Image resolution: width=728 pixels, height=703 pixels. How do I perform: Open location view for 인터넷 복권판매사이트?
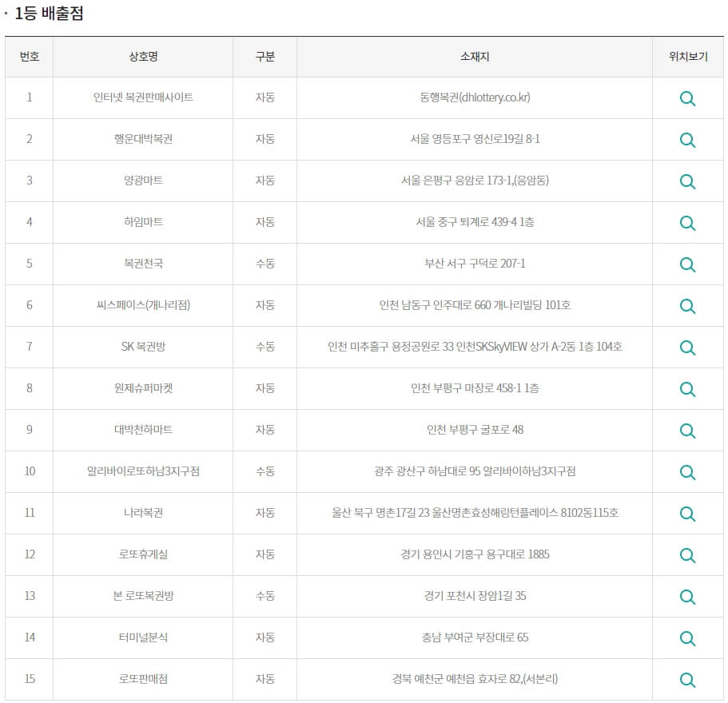[x=687, y=98]
